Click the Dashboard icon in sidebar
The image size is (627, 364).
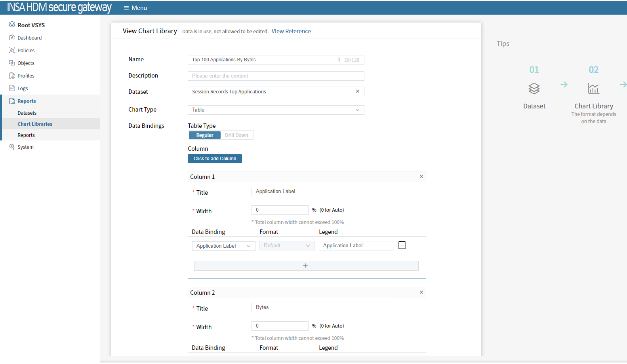click(12, 38)
